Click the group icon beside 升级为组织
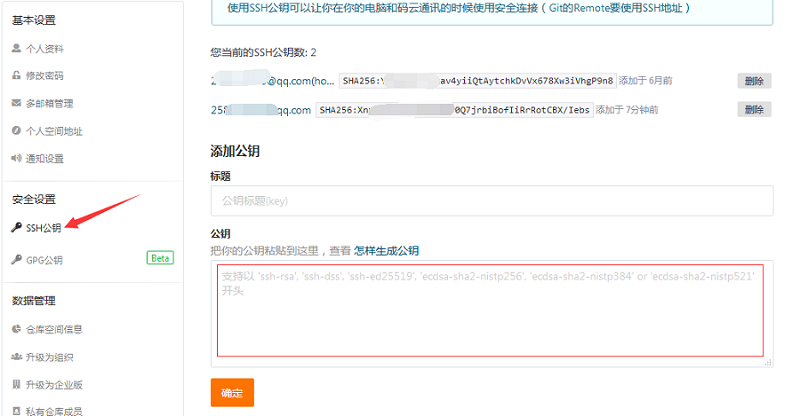This screenshot has width=800, height=416. coord(16,357)
